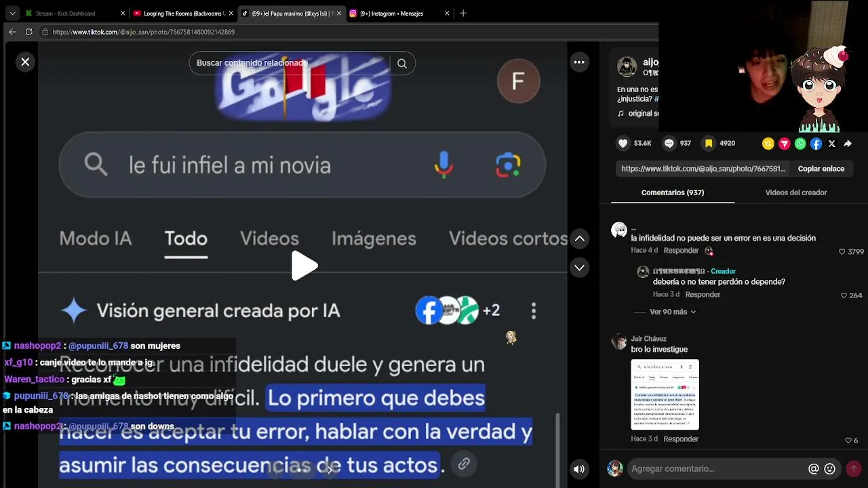868x488 pixels.
Task: Open the image attached to Jair Chávez's comment
Action: (665, 394)
